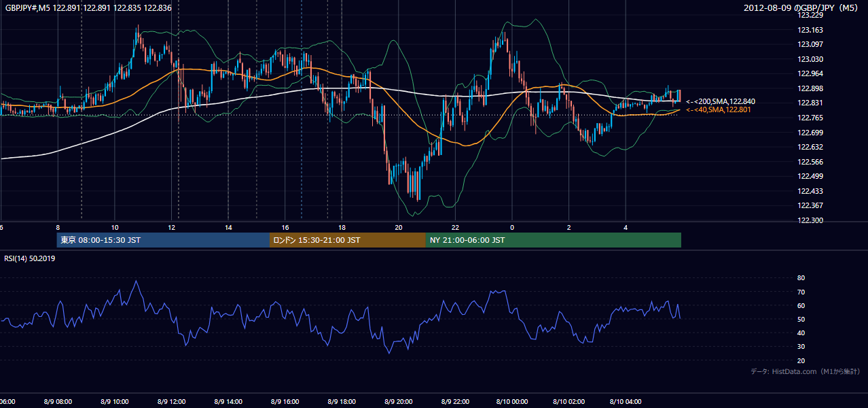Click hour marker 2 under price chart
Screen dimensions: 868x408
coord(569,227)
